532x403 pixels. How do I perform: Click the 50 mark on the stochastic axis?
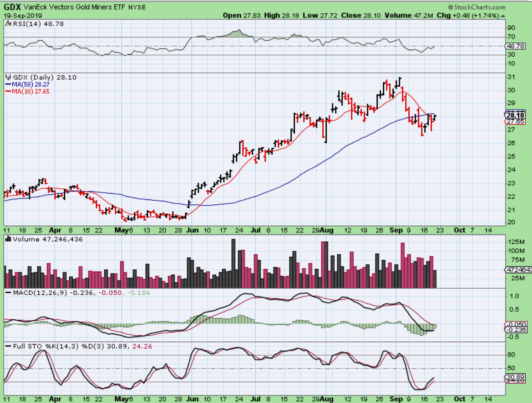pos(511,368)
